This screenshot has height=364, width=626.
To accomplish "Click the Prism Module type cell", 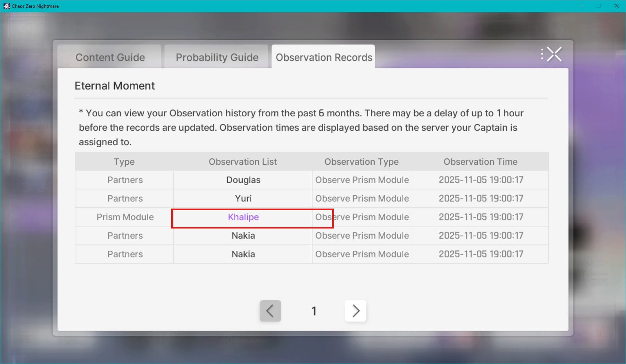I will point(125,217).
